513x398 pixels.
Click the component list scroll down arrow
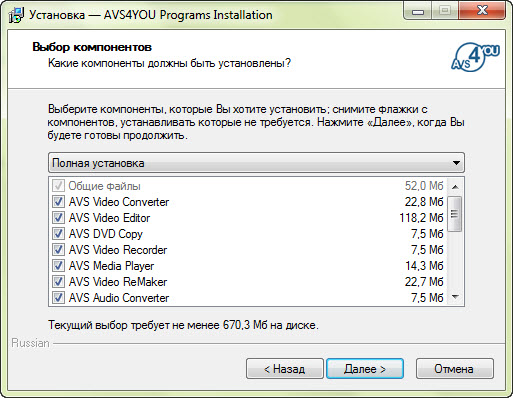[x=455, y=296]
